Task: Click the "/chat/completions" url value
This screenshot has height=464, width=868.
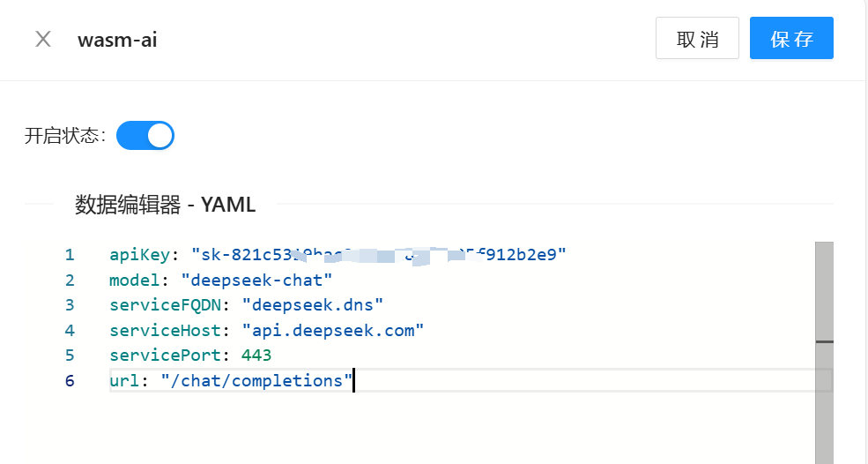Action: (256, 380)
